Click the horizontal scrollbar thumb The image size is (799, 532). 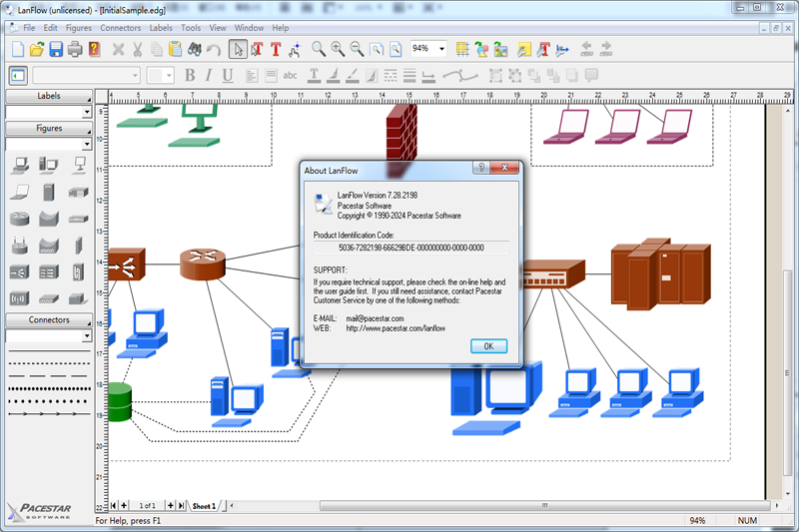tap(544, 505)
